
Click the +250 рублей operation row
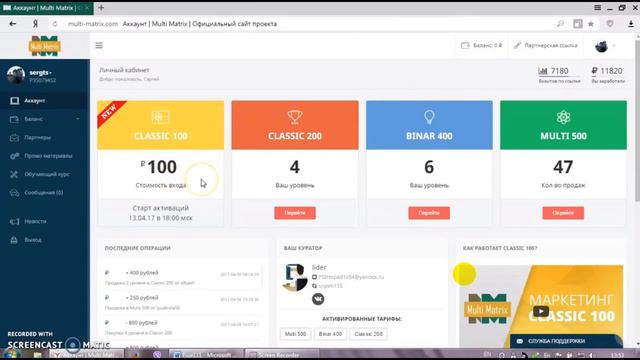pyautogui.click(x=182, y=302)
